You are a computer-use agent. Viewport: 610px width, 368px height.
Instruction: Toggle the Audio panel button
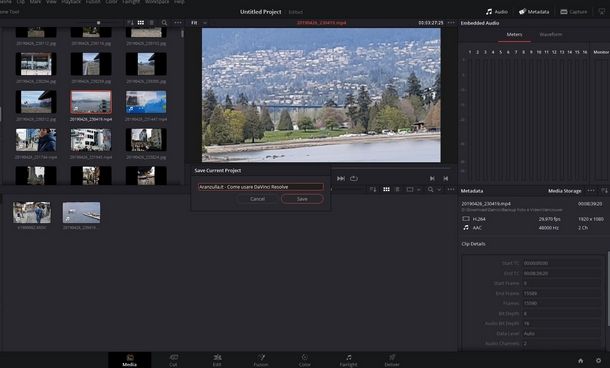[497, 12]
